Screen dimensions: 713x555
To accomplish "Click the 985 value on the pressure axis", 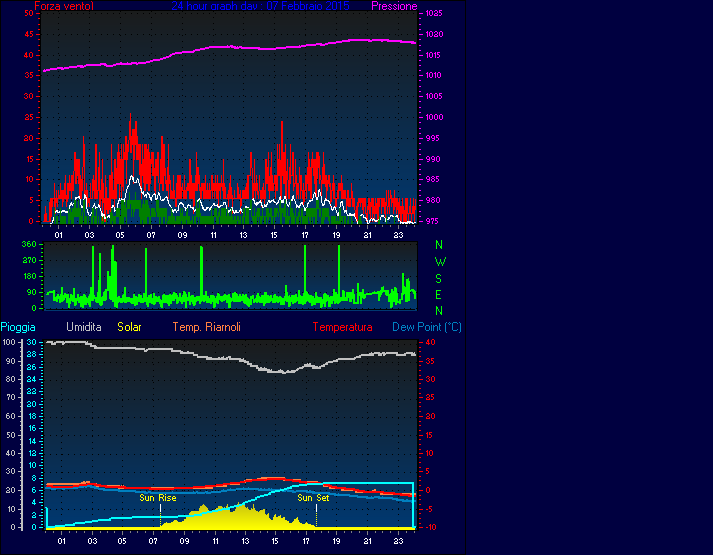I will (x=432, y=180).
